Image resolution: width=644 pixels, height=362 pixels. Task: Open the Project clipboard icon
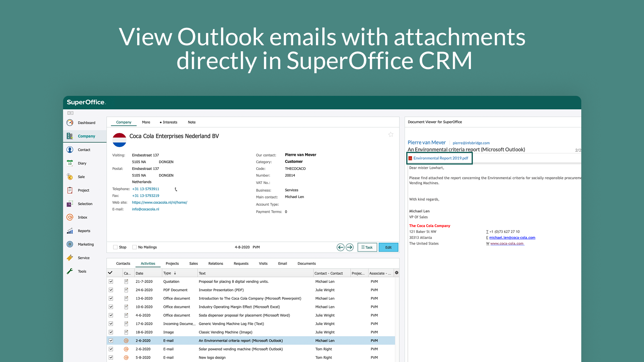coord(70,190)
